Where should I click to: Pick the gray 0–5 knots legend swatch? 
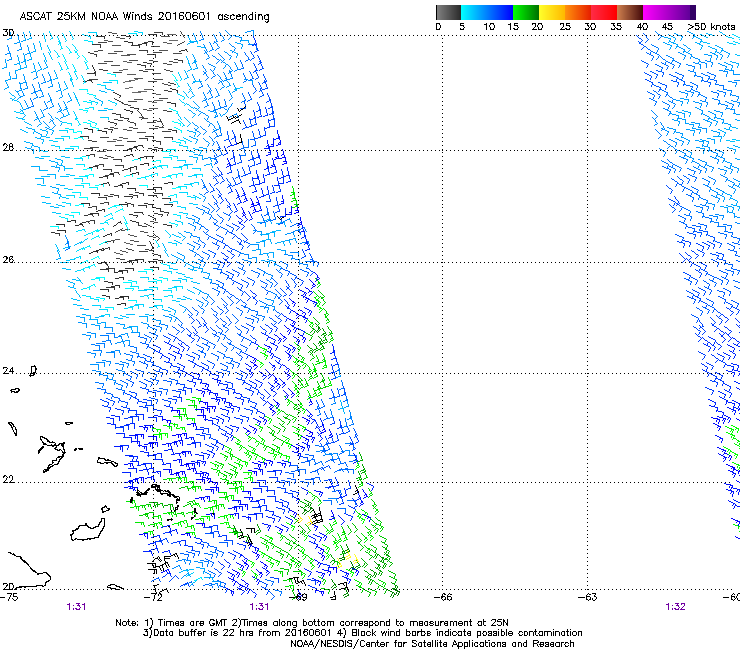tap(448, 12)
